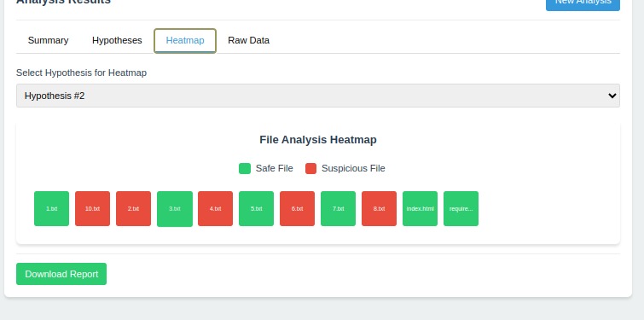Open the Hypotheses tab
Screen dimensions: 644x320
click(117, 40)
